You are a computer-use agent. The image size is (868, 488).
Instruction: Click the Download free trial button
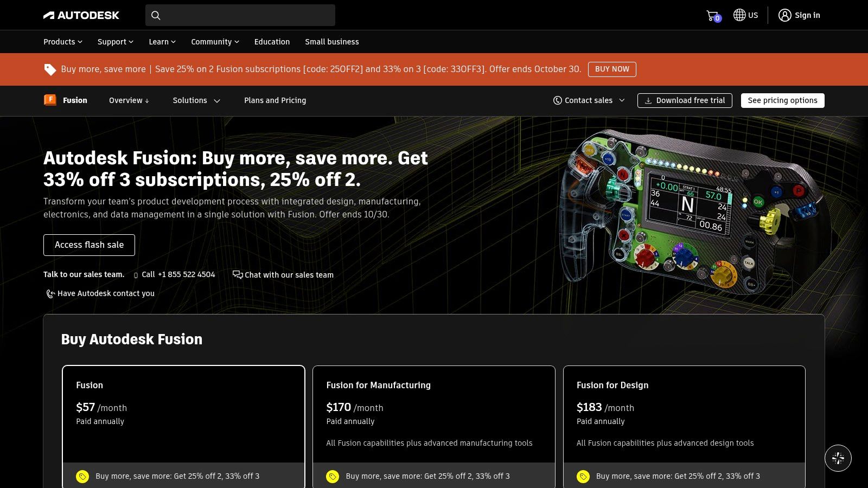(685, 100)
